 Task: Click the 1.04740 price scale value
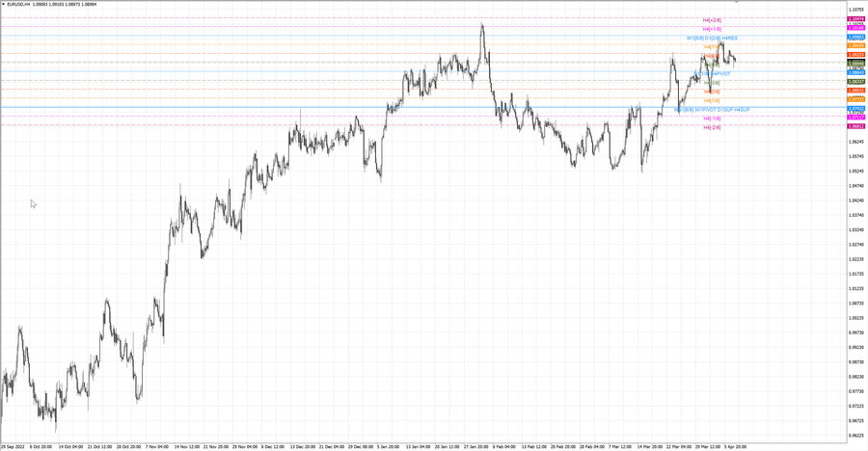[x=856, y=186]
